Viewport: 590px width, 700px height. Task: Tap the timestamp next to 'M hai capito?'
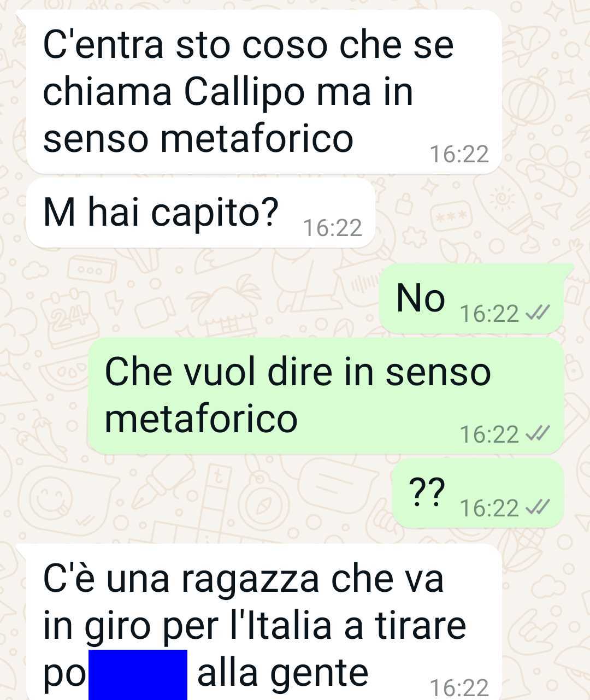pyautogui.click(x=332, y=228)
